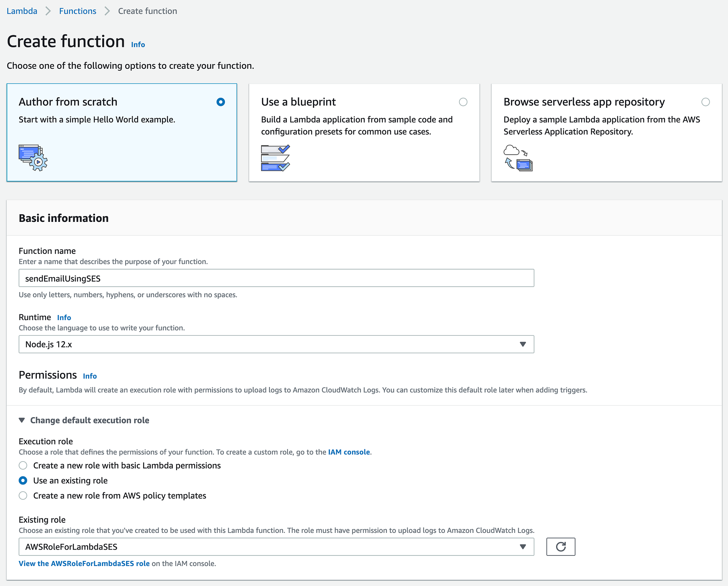The image size is (728, 586).
Task: Select the Author from scratch option
Action: tap(221, 102)
